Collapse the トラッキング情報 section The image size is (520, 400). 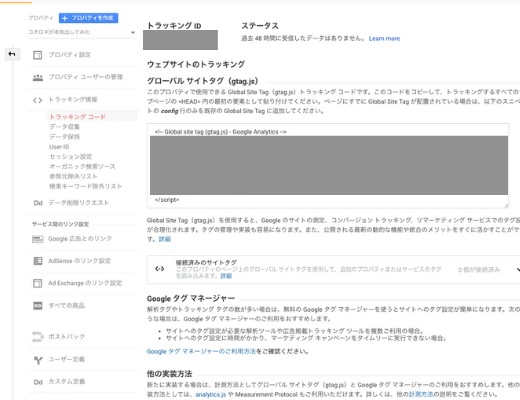tap(73, 99)
